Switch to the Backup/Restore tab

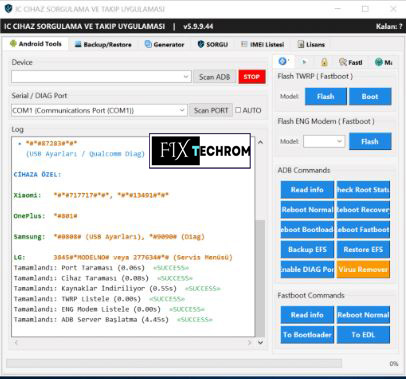click(x=103, y=45)
